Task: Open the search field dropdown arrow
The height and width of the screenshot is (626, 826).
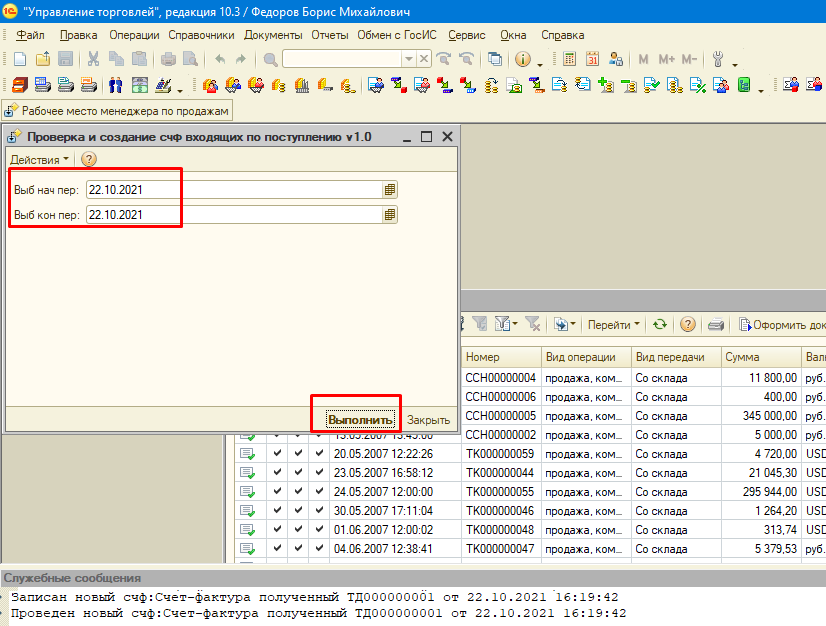Action: click(x=408, y=60)
